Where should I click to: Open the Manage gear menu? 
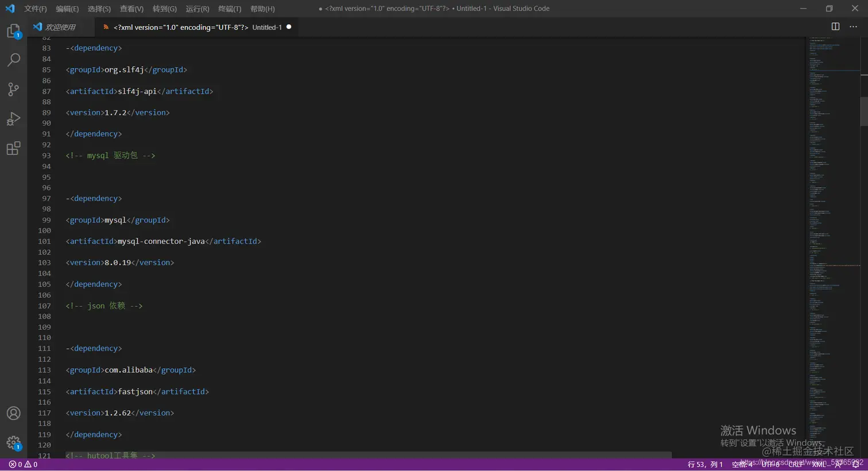tap(13, 443)
